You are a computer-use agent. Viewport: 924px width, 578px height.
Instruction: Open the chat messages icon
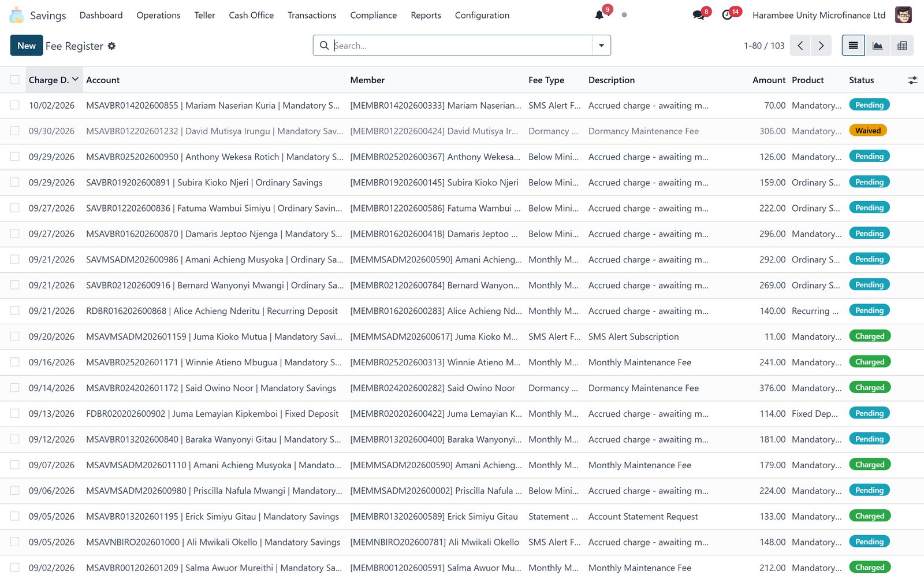coord(699,15)
